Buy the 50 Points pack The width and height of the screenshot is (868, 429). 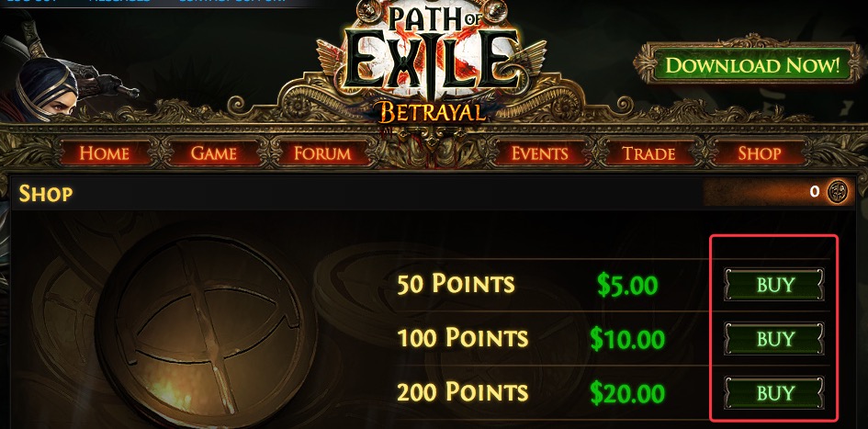pyautogui.click(x=774, y=285)
